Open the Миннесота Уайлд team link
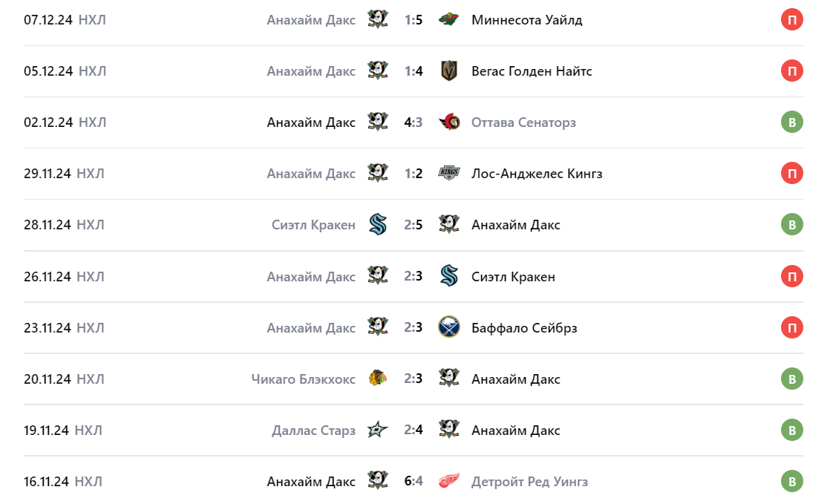833x504 pixels. (x=526, y=20)
